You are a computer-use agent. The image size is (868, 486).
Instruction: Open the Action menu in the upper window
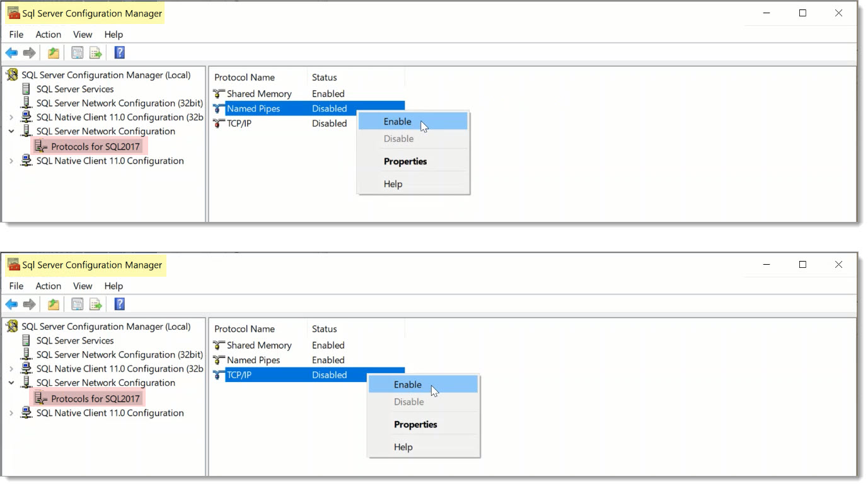coord(49,35)
